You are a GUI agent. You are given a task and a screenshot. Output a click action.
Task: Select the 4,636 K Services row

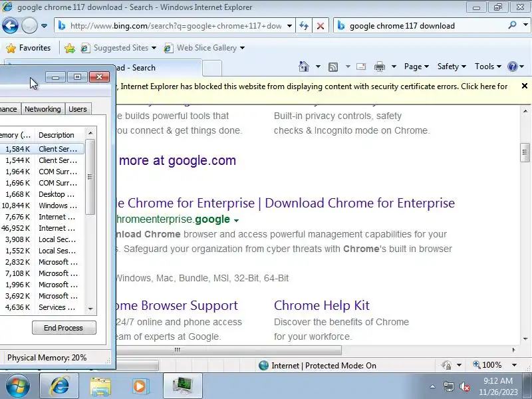click(x=41, y=307)
